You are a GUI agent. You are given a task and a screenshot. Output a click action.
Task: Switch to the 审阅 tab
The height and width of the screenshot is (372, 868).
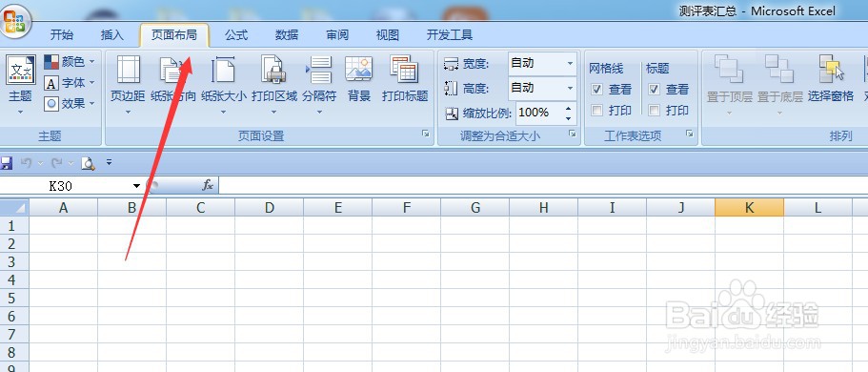[x=337, y=35]
